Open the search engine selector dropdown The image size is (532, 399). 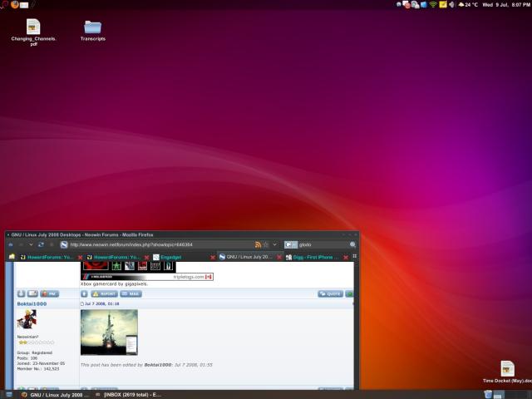pos(291,244)
